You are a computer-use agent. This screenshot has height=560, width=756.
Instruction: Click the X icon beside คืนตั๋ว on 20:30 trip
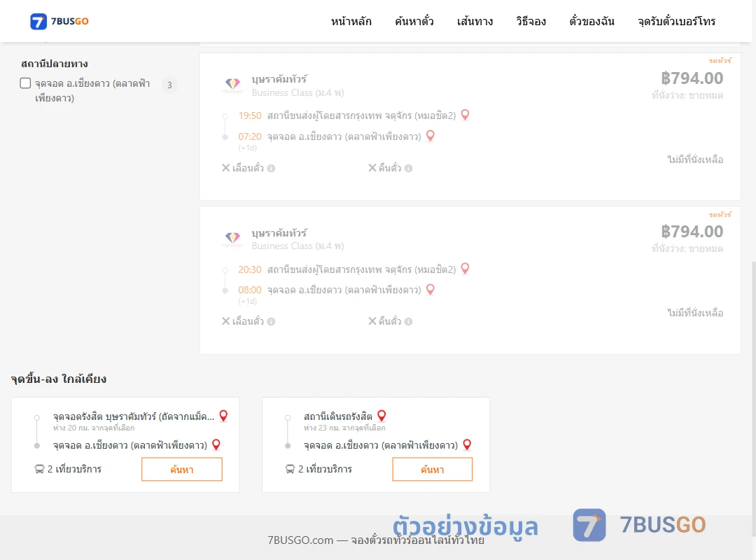(372, 321)
